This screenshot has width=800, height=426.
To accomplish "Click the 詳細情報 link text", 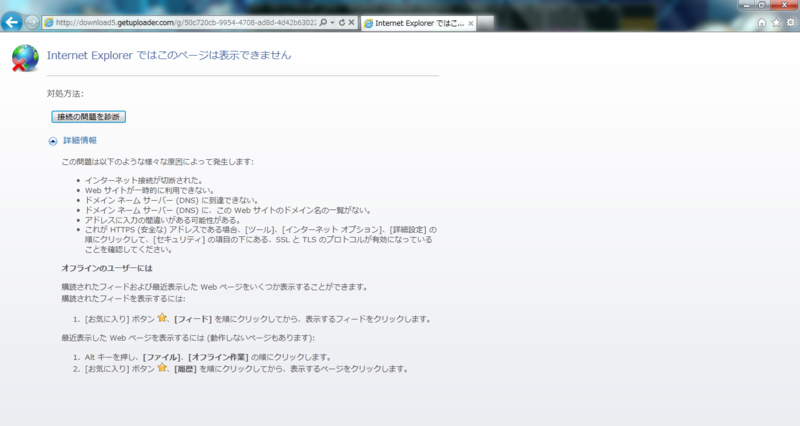I will [80, 140].
